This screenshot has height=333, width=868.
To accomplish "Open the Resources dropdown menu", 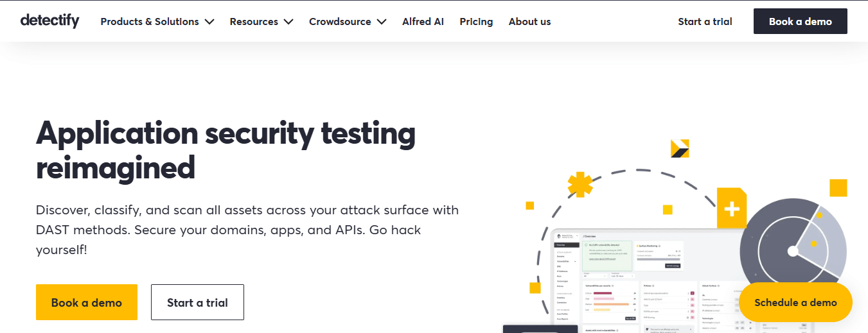I will 261,22.
